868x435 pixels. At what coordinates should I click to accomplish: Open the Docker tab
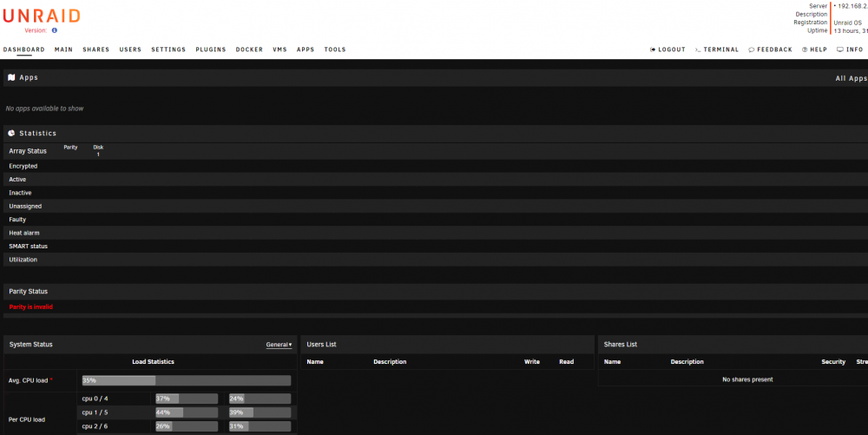pyautogui.click(x=249, y=49)
